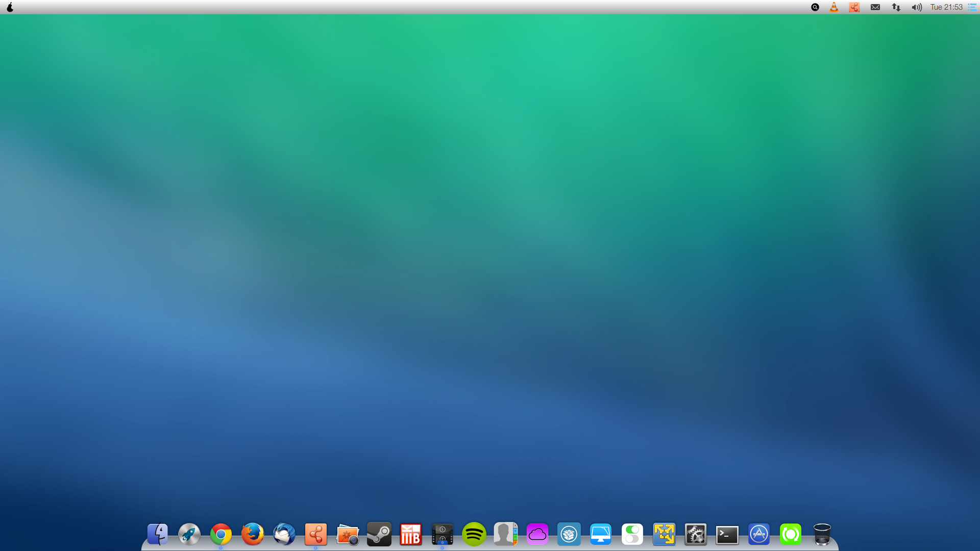Click the Tue 21:53 clock
Viewport: 980px width, 551px height.
tap(946, 7)
